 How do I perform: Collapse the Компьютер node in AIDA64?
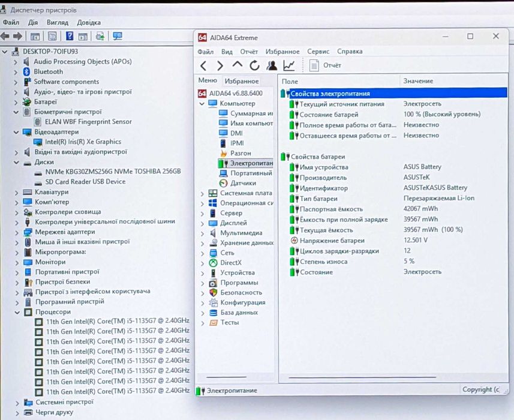[x=202, y=104]
